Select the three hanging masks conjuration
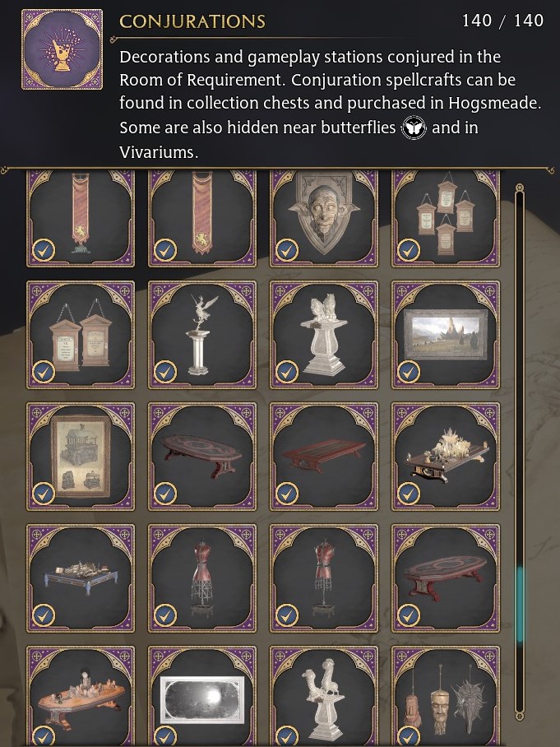The image size is (560, 747). tap(446, 696)
